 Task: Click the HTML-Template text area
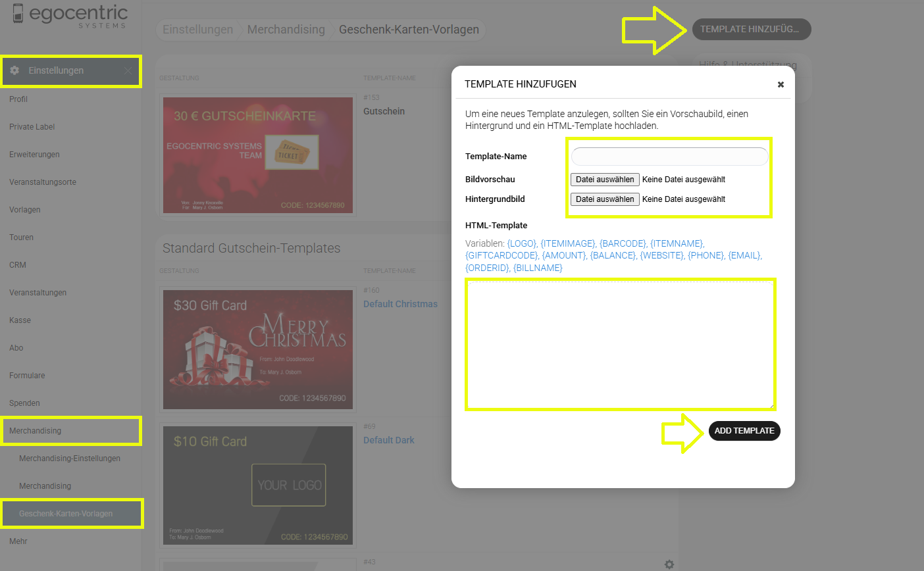pos(620,344)
